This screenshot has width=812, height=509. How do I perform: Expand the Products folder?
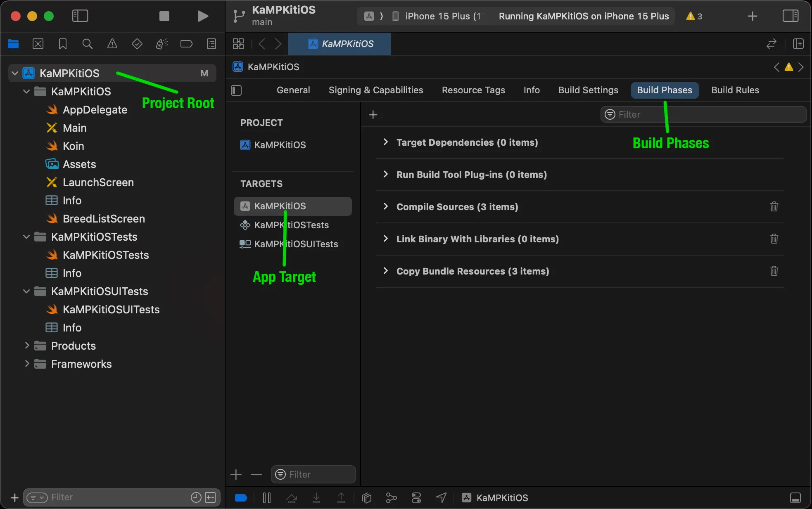click(26, 346)
